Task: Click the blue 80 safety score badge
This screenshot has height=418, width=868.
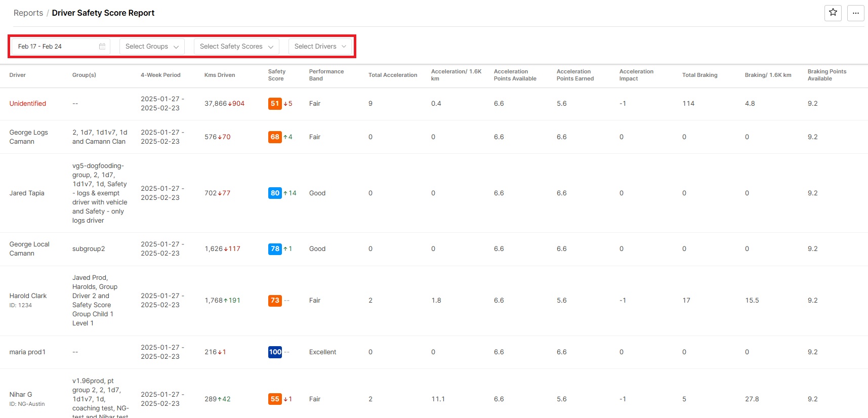Action: tap(275, 193)
